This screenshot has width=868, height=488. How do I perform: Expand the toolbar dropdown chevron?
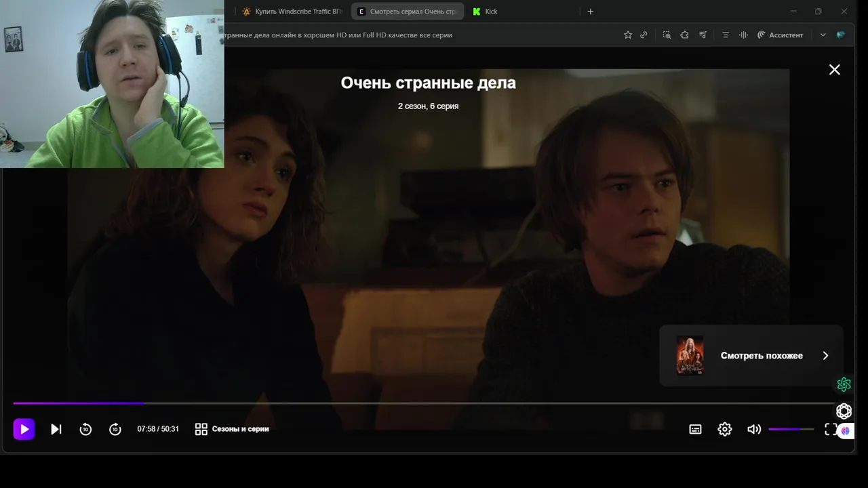(x=823, y=35)
